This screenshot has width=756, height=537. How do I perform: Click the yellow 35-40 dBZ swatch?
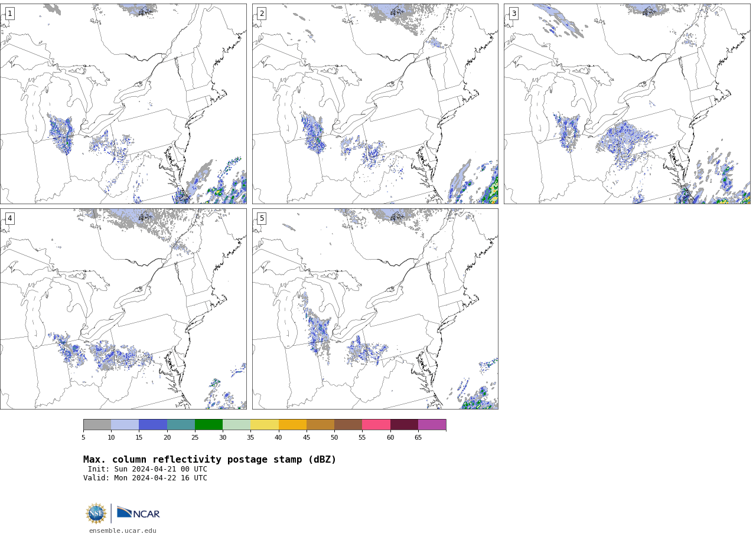(265, 425)
